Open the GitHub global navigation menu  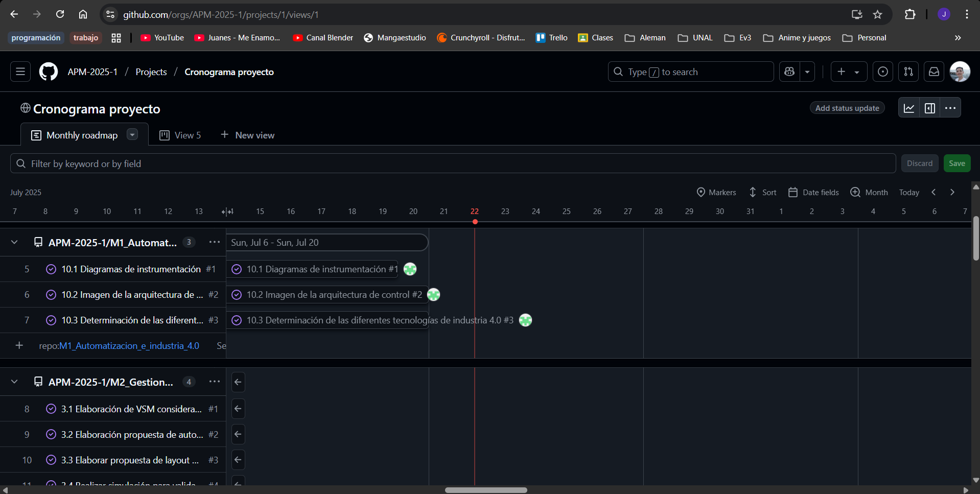(x=20, y=72)
